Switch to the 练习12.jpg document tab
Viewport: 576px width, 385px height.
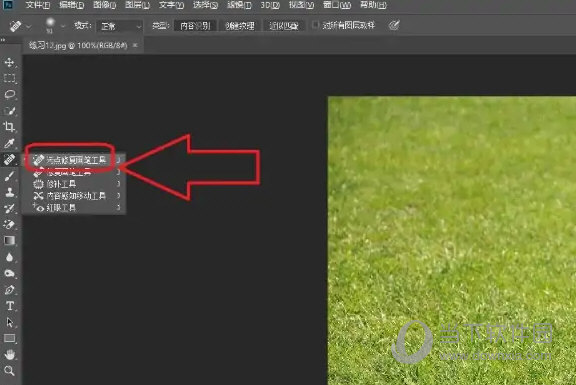coord(78,46)
